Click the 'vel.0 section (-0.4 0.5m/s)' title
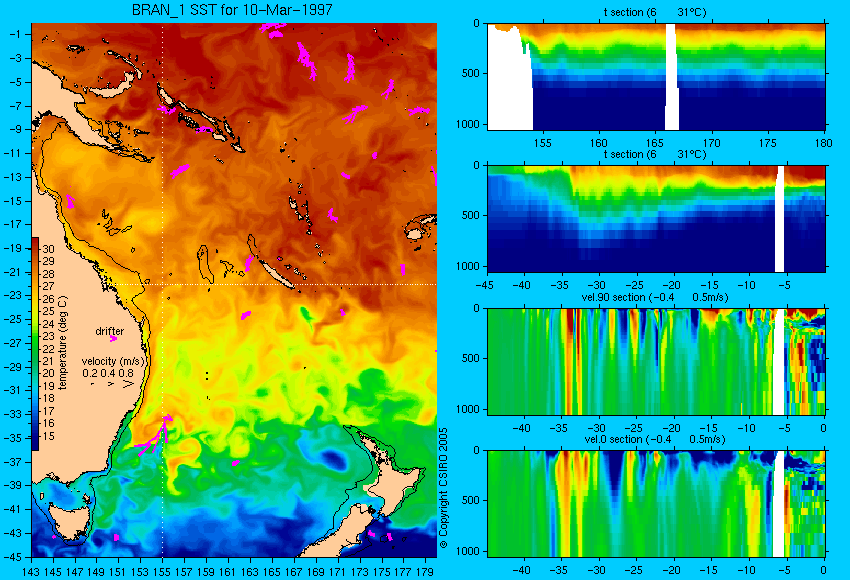Image resolution: width=850 pixels, height=580 pixels. [654, 439]
